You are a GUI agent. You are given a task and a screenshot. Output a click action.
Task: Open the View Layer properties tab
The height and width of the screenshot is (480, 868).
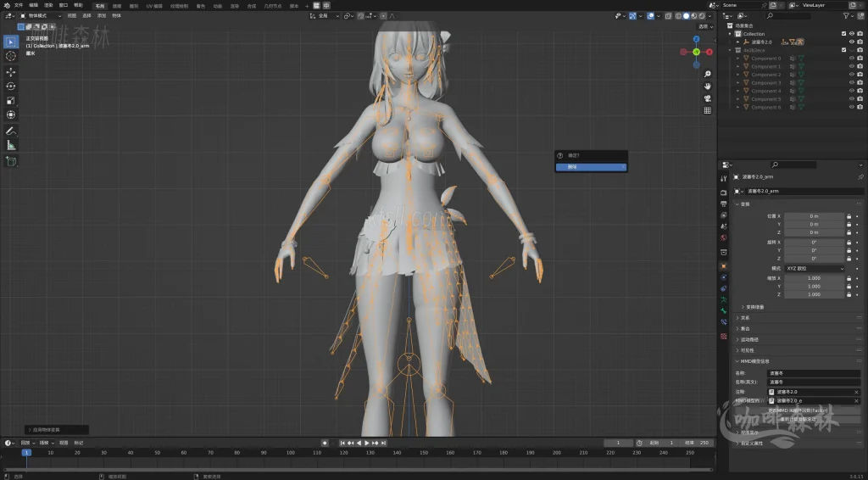click(x=724, y=215)
